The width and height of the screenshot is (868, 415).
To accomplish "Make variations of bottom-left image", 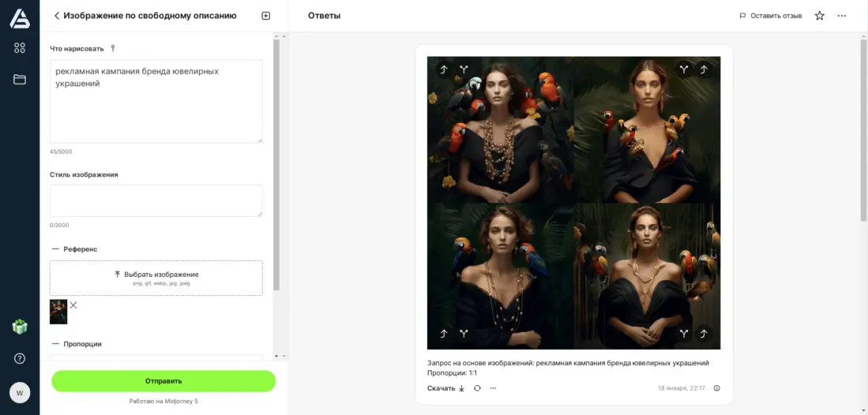I will [x=464, y=333].
